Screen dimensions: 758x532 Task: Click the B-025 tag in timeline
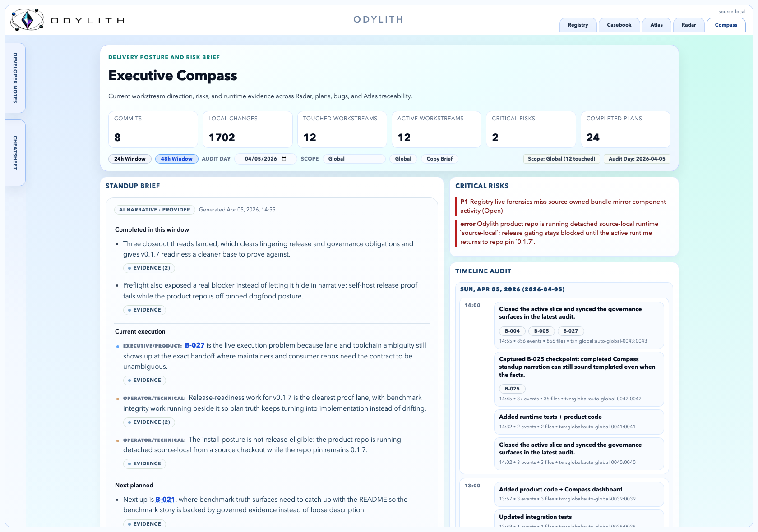512,389
